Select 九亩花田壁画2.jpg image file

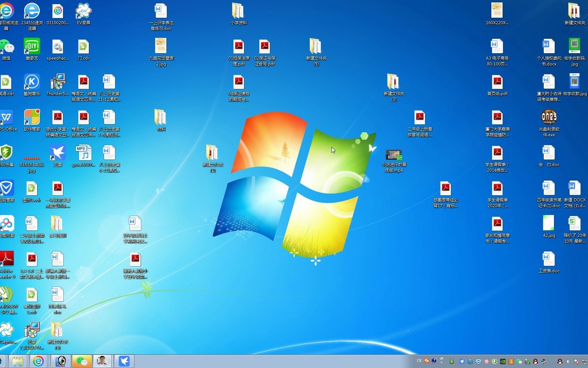click(x=161, y=52)
